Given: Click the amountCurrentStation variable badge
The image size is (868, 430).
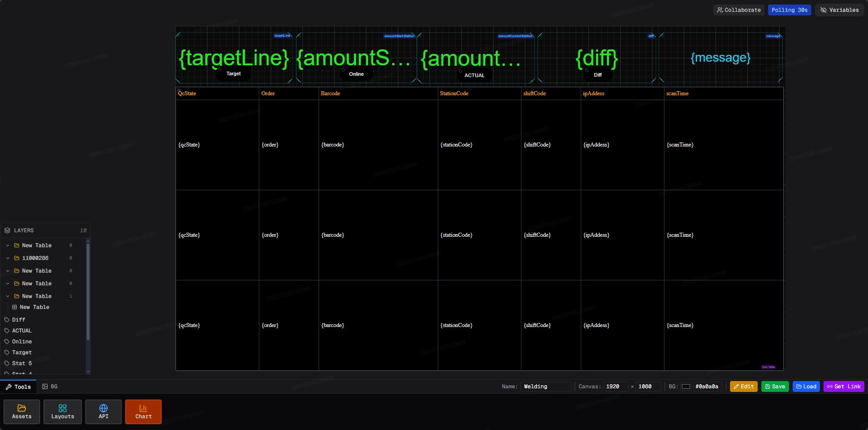Looking at the screenshot, I should (515, 36).
